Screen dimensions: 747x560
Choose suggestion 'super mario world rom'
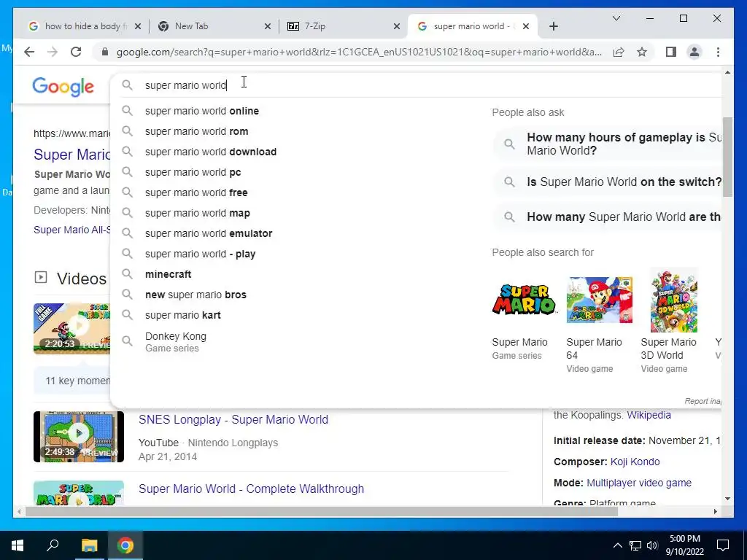[196, 131]
